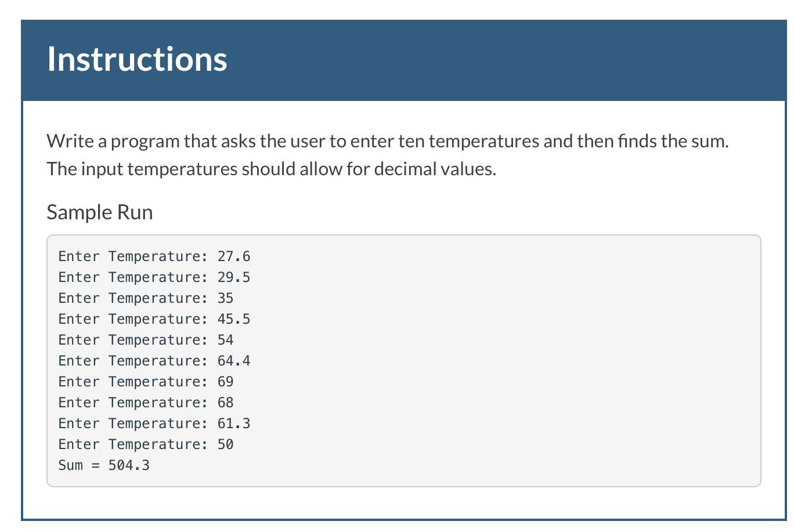Click the Instructions header title

[x=137, y=59]
